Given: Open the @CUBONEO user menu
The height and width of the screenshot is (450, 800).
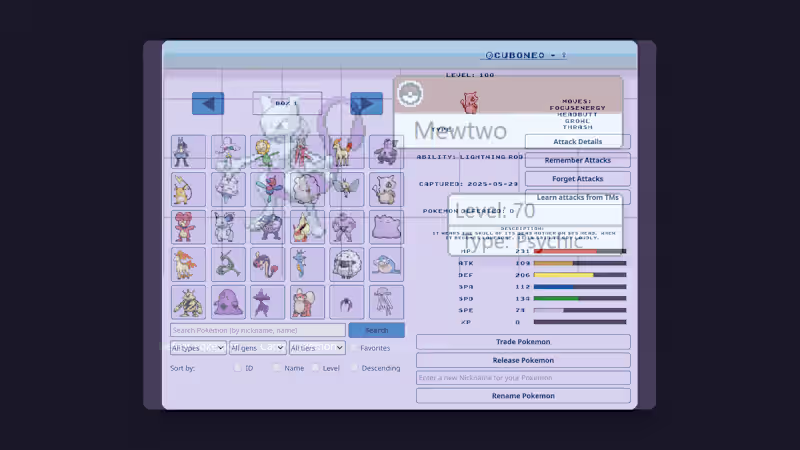Looking at the screenshot, I should 525,55.
